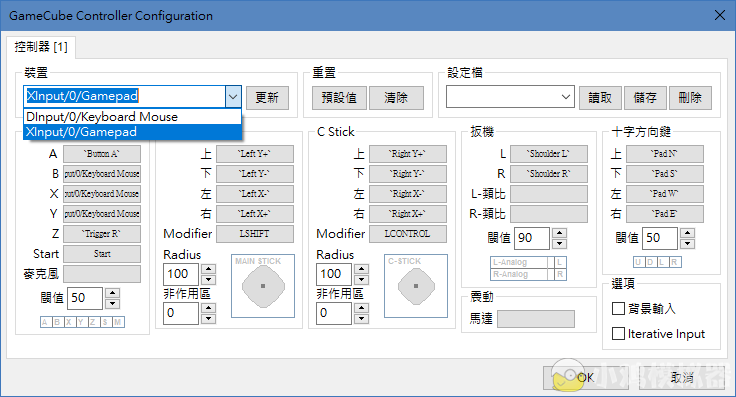Viewport: 736px width, 397px height.
Task: Click the trigger threshold field showing 90
Action: pyautogui.click(x=532, y=238)
